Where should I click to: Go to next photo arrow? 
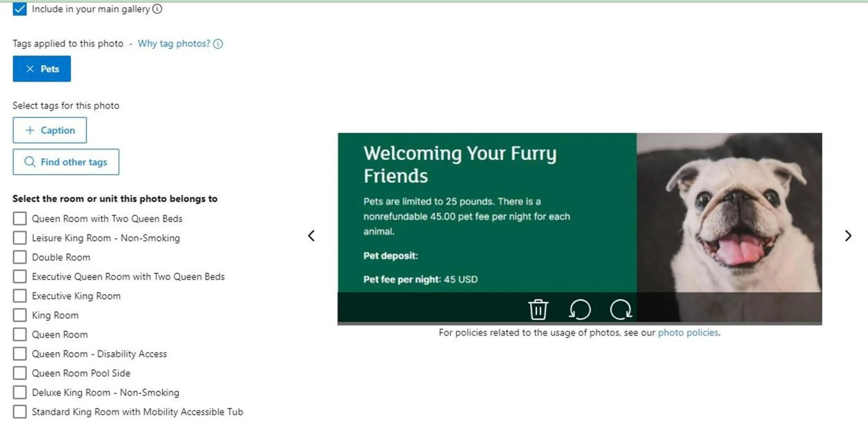pos(848,235)
